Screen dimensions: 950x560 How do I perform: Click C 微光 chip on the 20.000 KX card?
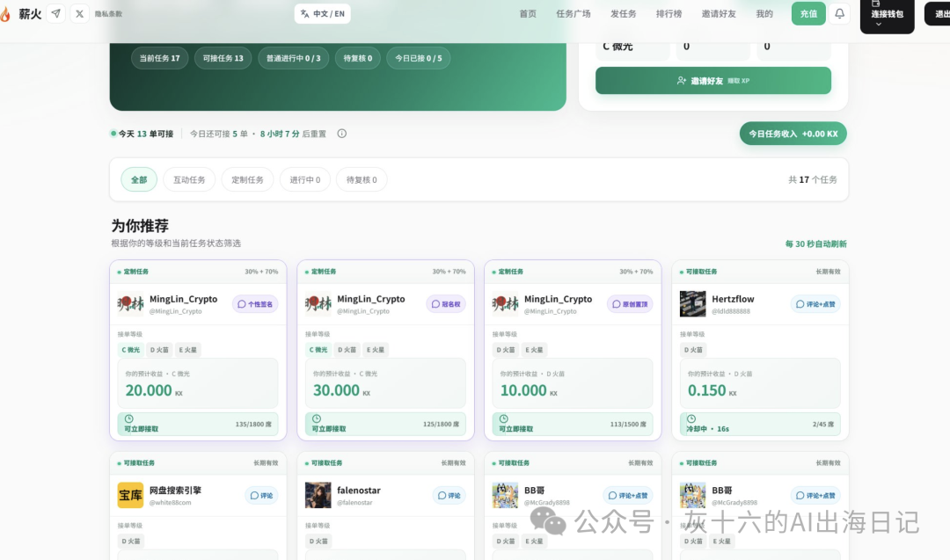(130, 350)
